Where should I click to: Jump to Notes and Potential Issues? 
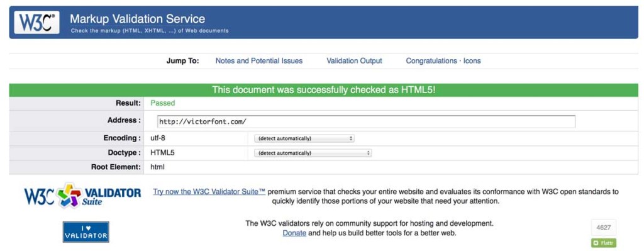click(x=258, y=61)
